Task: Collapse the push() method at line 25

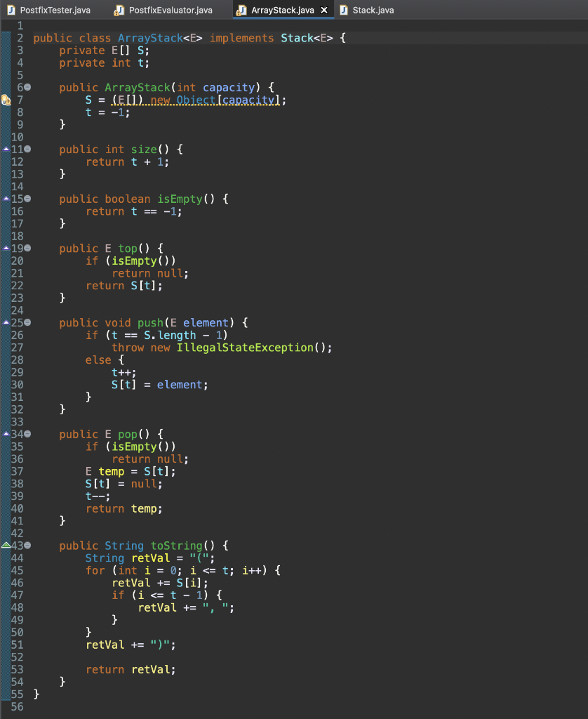Action: pos(27,322)
